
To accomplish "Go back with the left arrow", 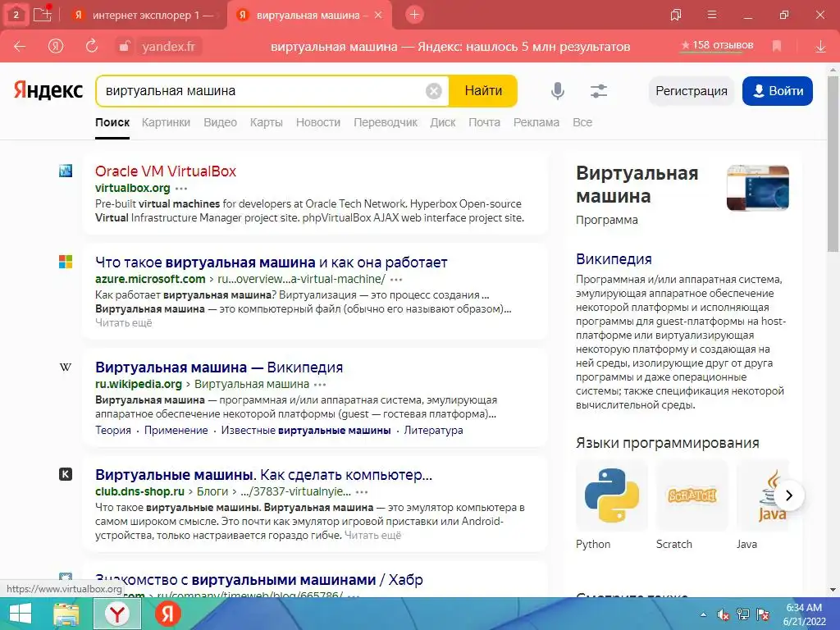I will 20,47.
